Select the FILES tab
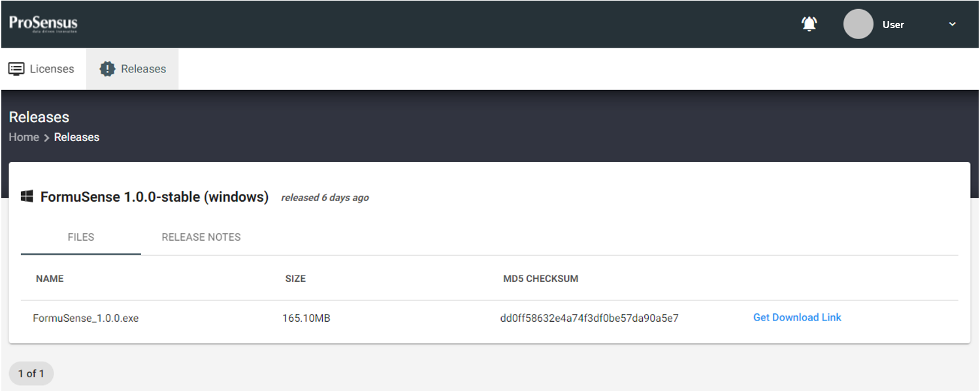980x391 pixels. (x=80, y=237)
